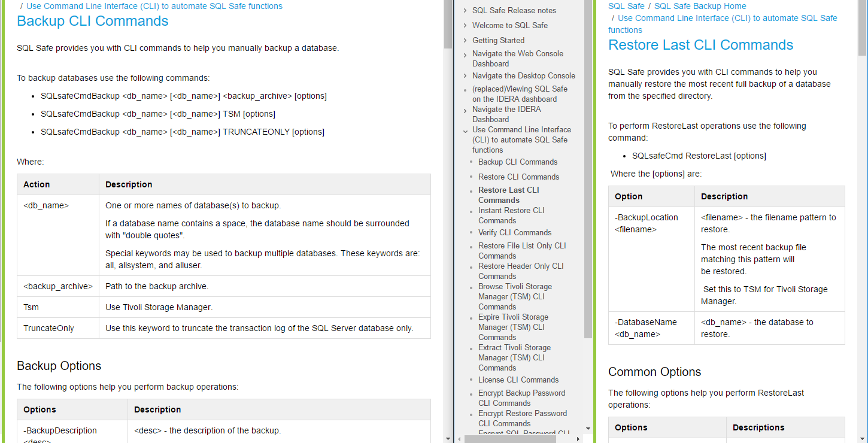Open License CLI Commands in the sidebar
Screen dimensions: 868x443
tap(518, 380)
